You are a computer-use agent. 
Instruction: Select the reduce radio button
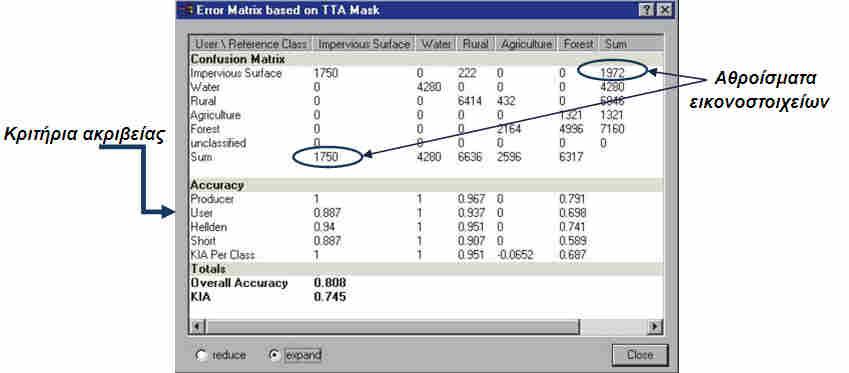pos(202,355)
